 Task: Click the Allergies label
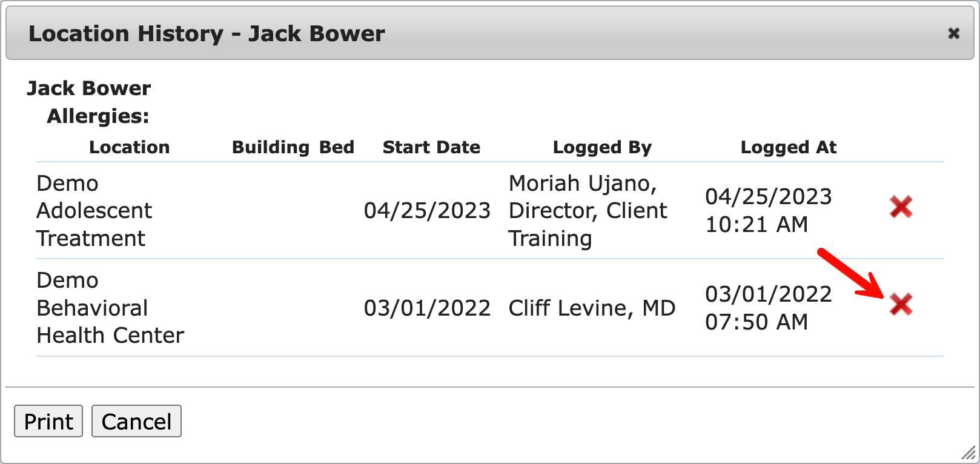[98, 116]
